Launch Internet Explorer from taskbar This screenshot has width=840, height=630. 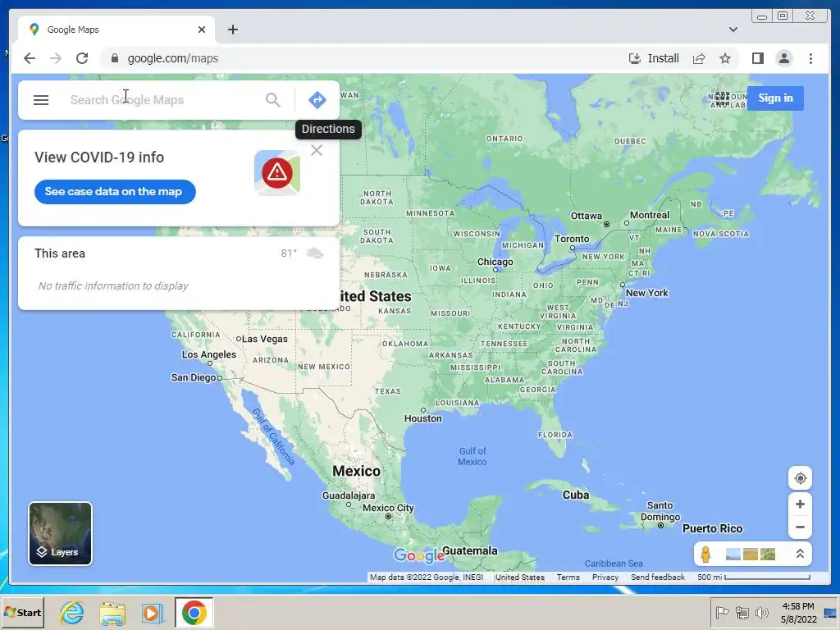(x=72, y=612)
